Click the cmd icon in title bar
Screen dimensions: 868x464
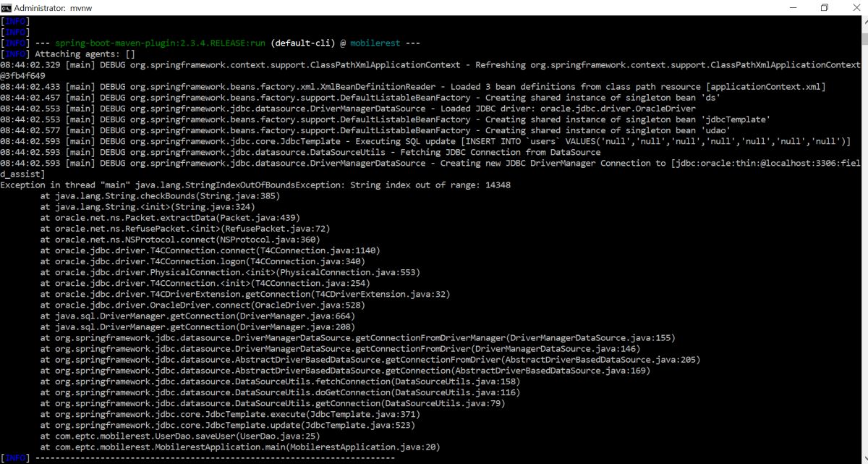pyautogui.click(x=7, y=7)
